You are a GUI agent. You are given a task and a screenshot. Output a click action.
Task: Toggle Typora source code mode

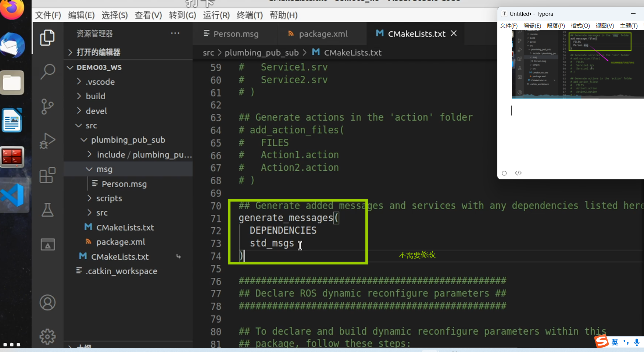click(518, 173)
